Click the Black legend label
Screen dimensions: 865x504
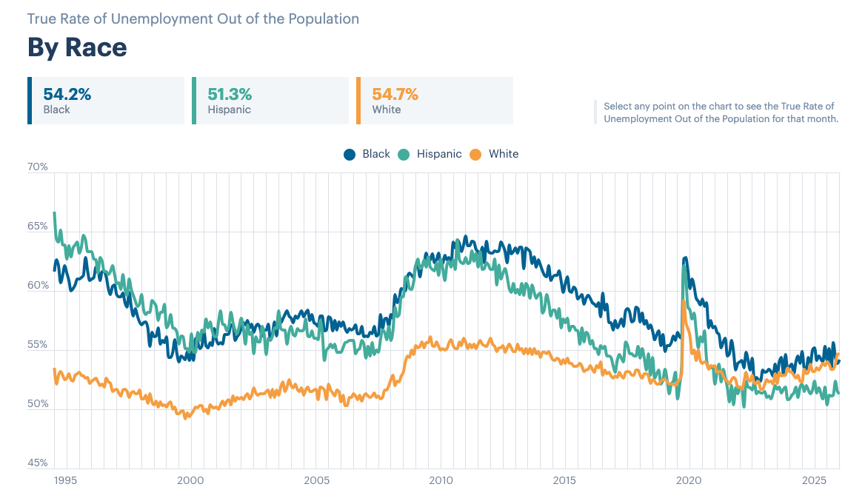click(x=376, y=154)
